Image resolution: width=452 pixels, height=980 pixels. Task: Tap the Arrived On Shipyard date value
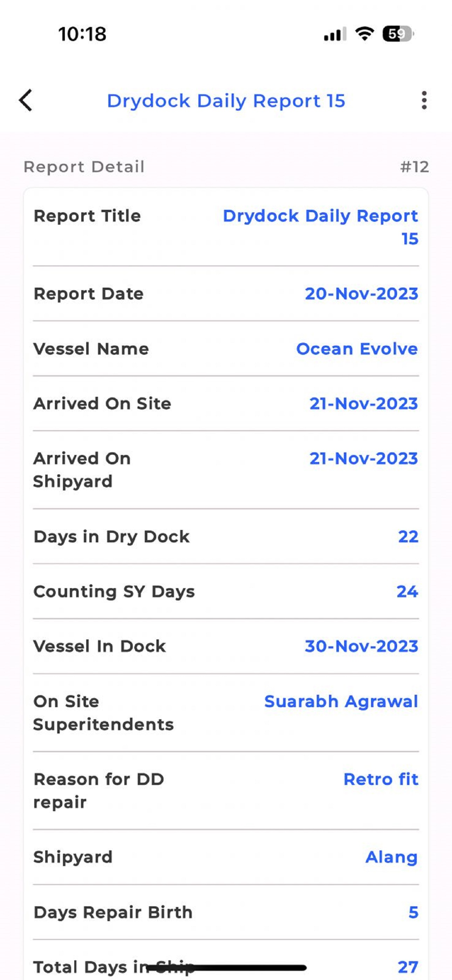point(364,458)
